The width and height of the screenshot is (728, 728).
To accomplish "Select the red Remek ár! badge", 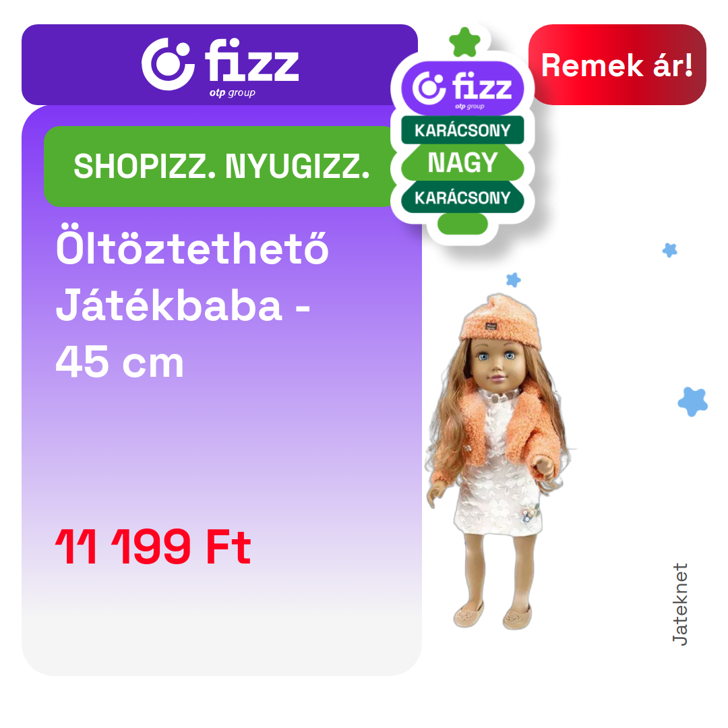I will click(617, 65).
